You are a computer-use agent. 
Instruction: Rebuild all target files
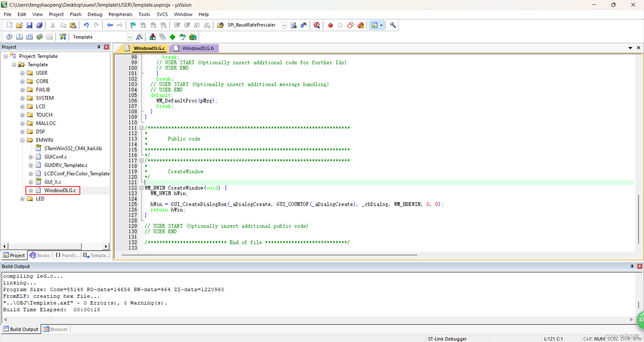click(30, 37)
